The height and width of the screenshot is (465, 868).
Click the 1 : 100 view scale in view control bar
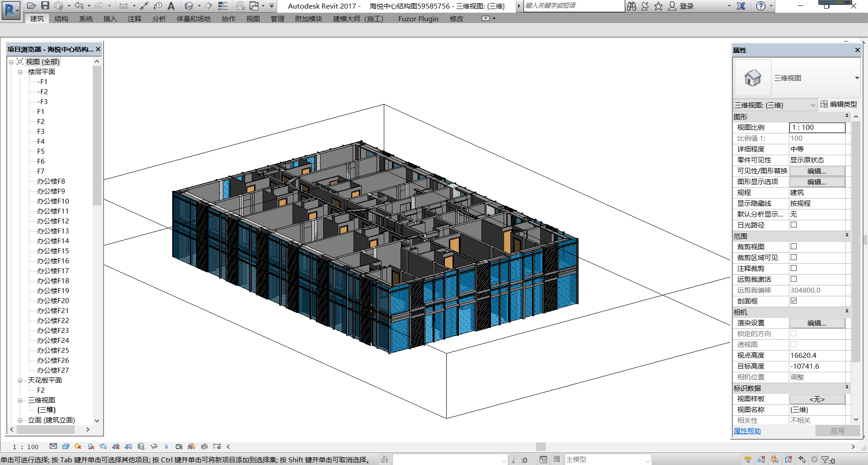[x=26, y=447]
